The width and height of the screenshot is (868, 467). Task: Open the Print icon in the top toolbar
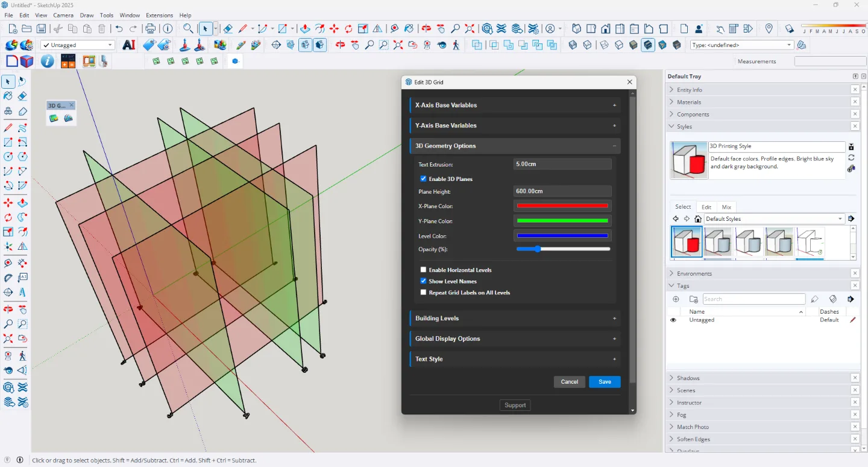151,28
